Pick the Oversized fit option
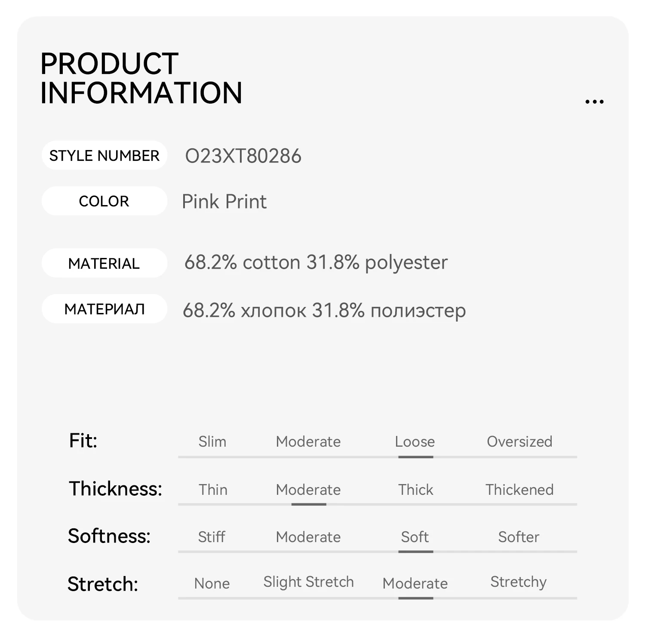The image size is (645, 644). point(519,442)
